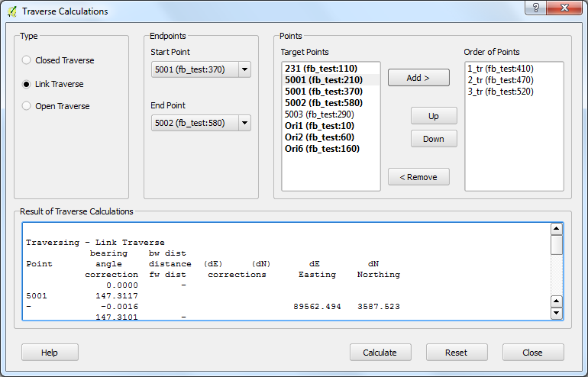
Task: Click the < Remove button
Action: pyautogui.click(x=418, y=177)
